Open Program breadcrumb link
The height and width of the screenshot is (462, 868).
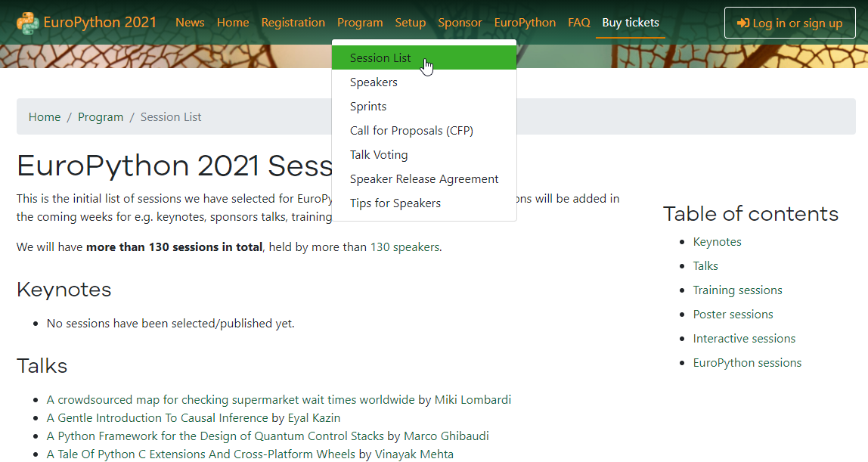[101, 117]
